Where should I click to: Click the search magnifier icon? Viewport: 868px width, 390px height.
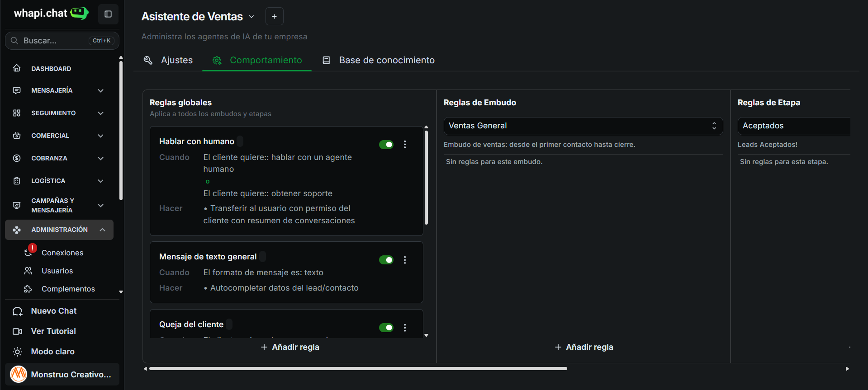[14, 41]
